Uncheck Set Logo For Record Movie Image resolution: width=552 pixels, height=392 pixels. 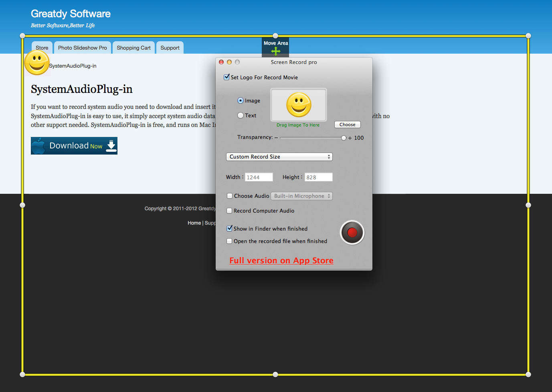coord(227,77)
